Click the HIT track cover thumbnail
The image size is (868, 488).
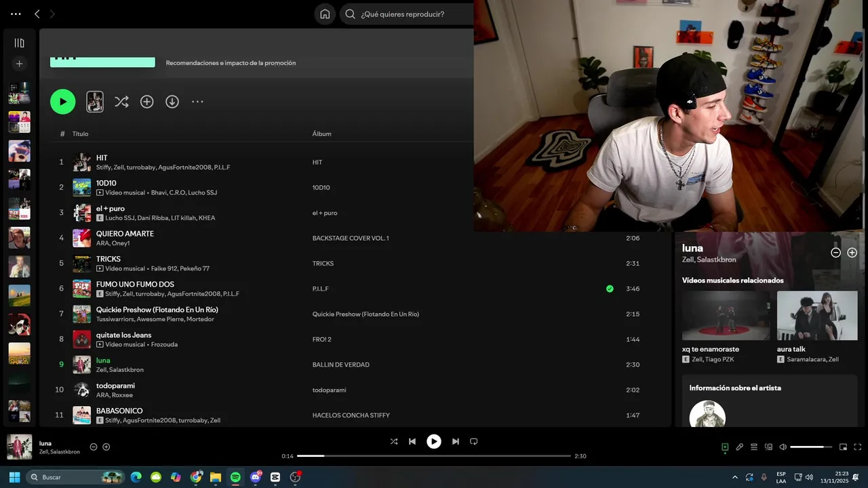82,162
